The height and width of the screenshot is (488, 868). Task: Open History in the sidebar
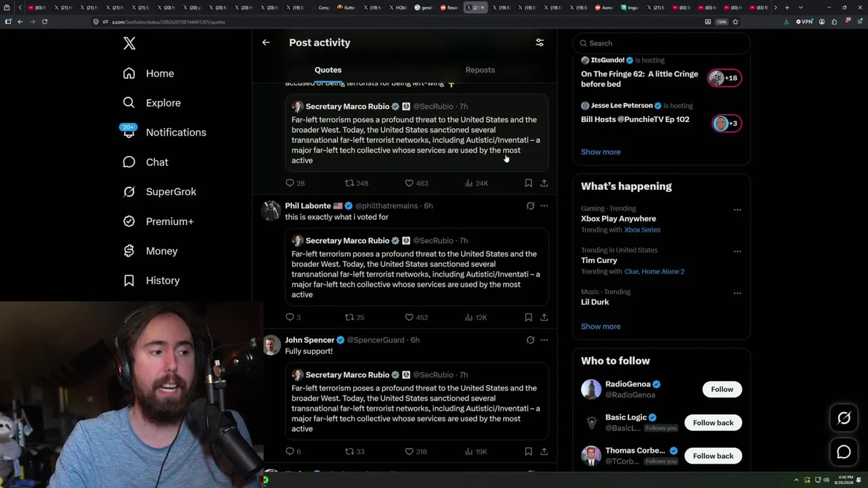pos(151,281)
